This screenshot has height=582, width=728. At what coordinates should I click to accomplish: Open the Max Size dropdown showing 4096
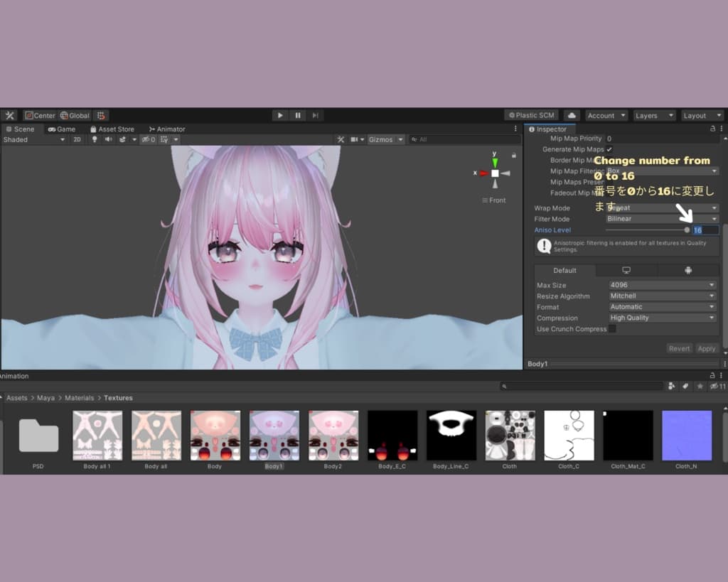click(663, 285)
